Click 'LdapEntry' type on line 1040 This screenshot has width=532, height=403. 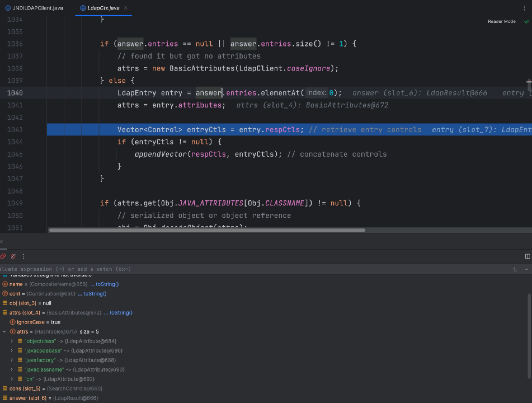point(137,93)
